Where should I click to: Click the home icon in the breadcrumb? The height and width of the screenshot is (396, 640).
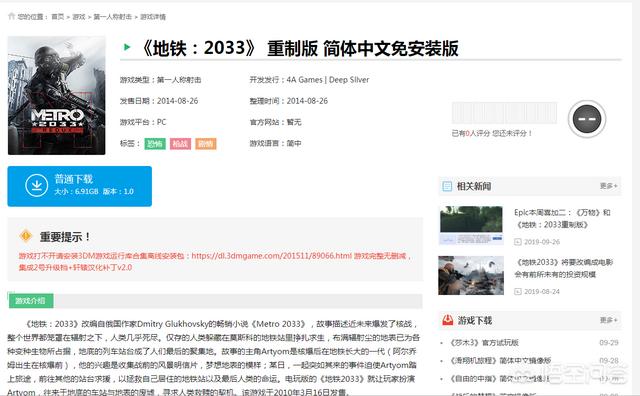click(11, 16)
